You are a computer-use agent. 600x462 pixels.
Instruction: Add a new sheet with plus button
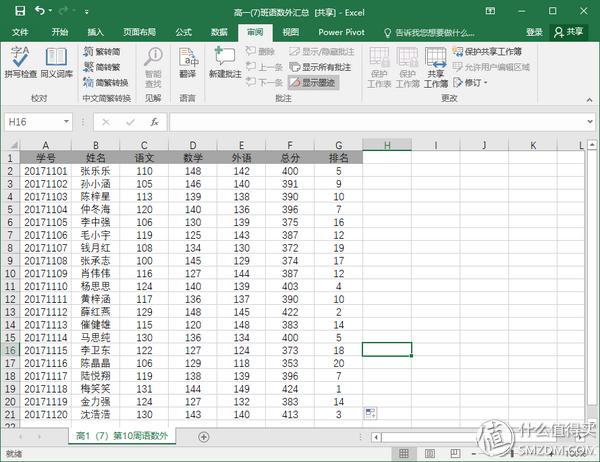click(204, 437)
